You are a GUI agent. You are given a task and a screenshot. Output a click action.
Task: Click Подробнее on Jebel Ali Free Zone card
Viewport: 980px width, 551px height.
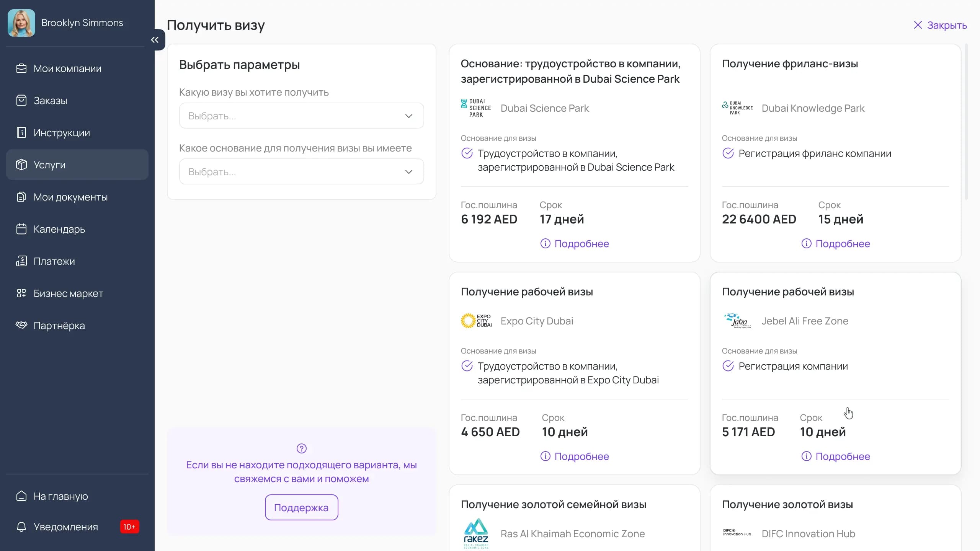[835, 456]
